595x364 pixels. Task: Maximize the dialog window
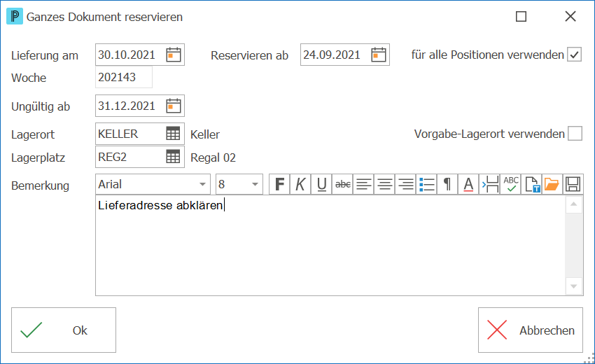(521, 16)
